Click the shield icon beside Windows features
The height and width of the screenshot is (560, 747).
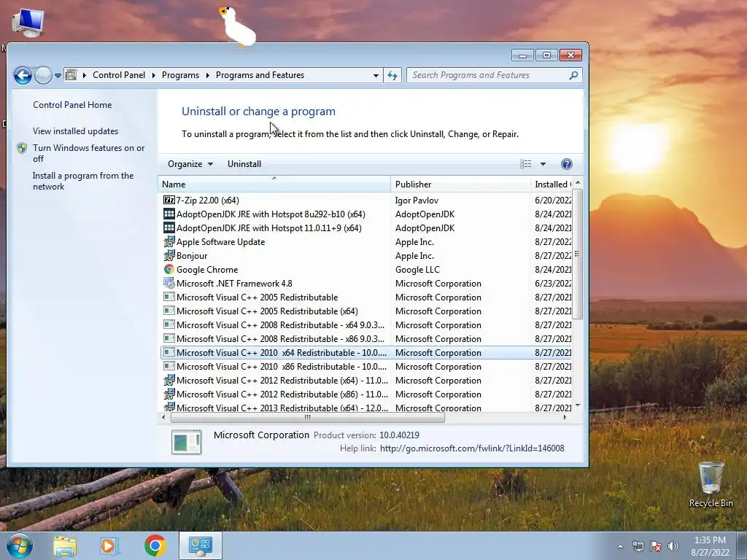coord(22,148)
